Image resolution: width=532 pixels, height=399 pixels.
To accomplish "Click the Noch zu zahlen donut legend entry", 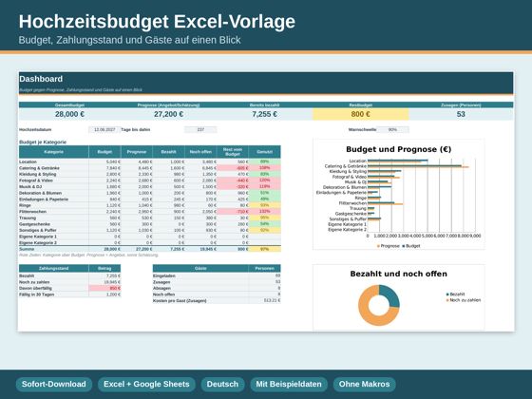I will pyautogui.click(x=464, y=300).
